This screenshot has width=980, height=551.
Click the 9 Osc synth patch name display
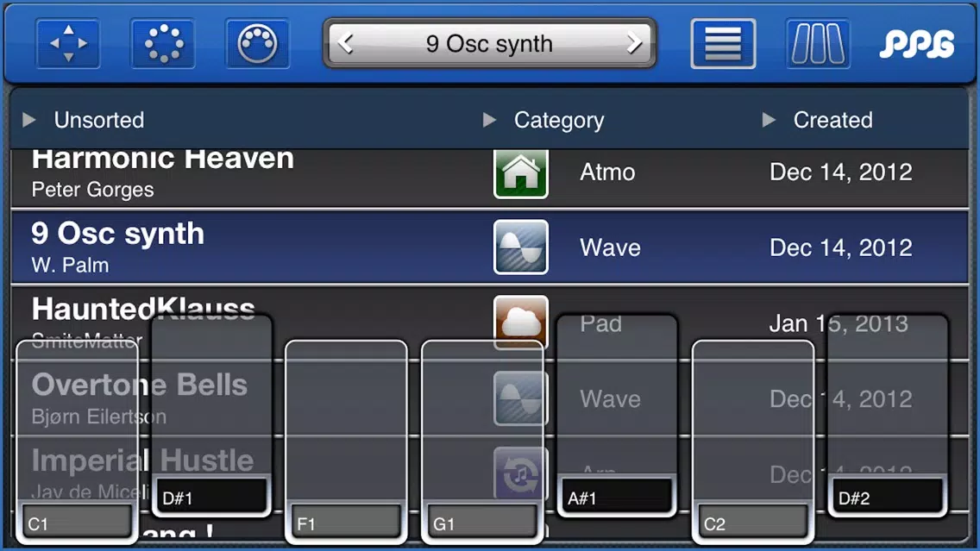pos(489,44)
